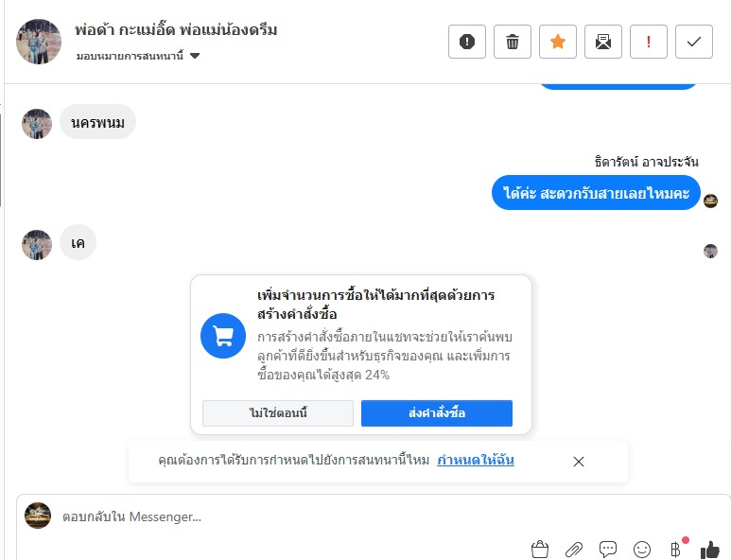Image resolution: width=731 pixels, height=560 pixels.
Task: Attach a file with the paperclip icon
Action: coord(574,549)
